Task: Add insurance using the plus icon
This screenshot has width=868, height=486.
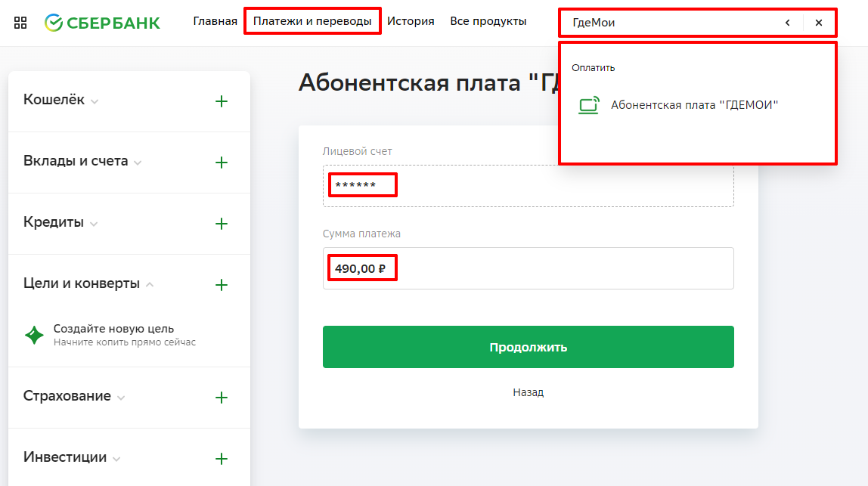Action: pyautogui.click(x=222, y=398)
